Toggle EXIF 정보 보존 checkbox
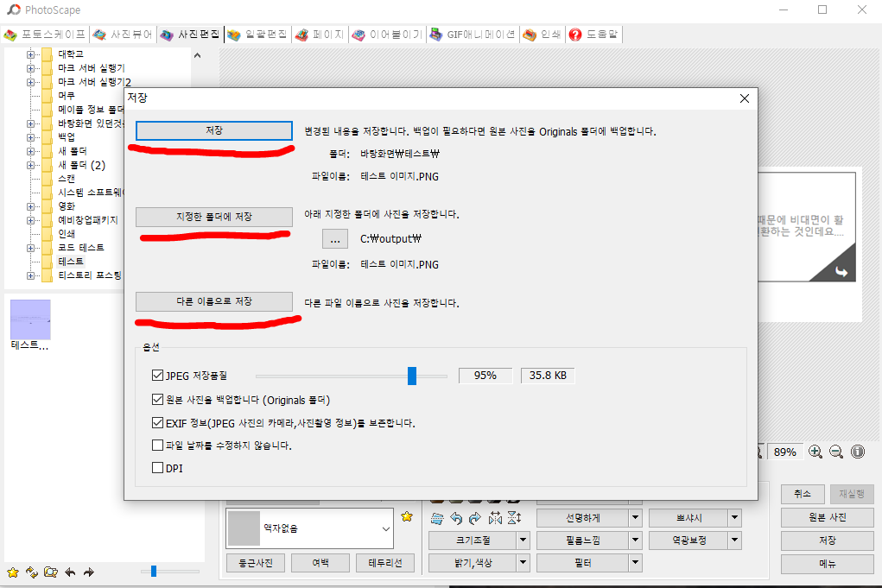882x588 pixels. tap(157, 423)
